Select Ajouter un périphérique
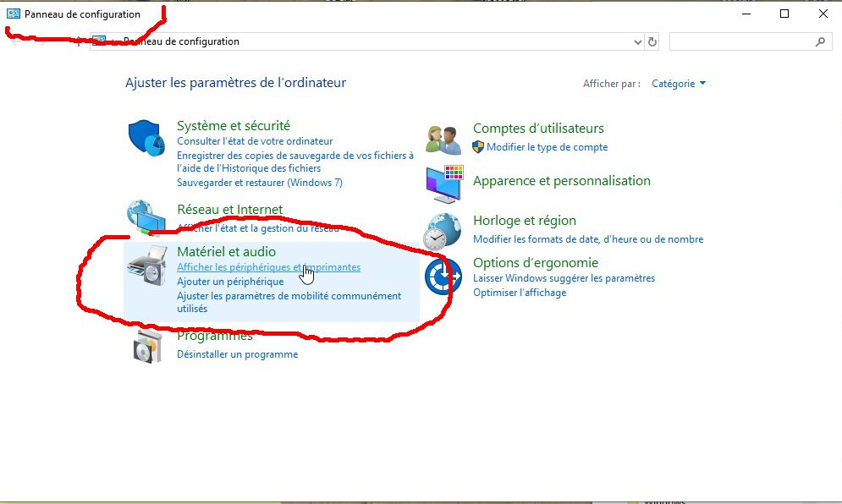Viewport: 842px width, 504px height. (x=230, y=282)
